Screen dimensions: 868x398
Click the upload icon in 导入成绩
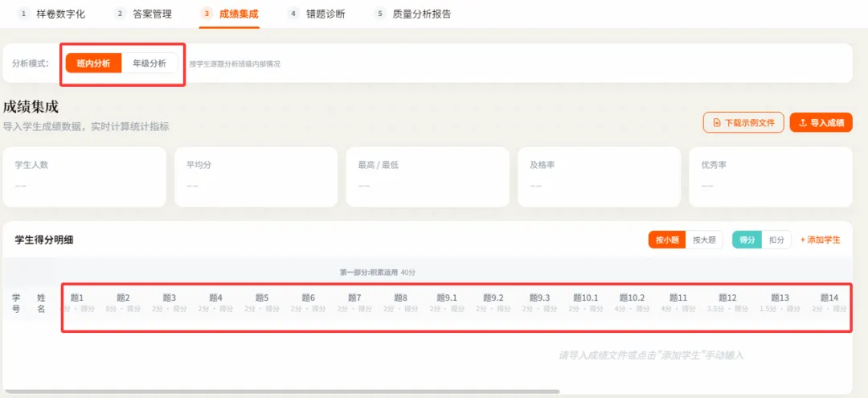click(x=802, y=123)
